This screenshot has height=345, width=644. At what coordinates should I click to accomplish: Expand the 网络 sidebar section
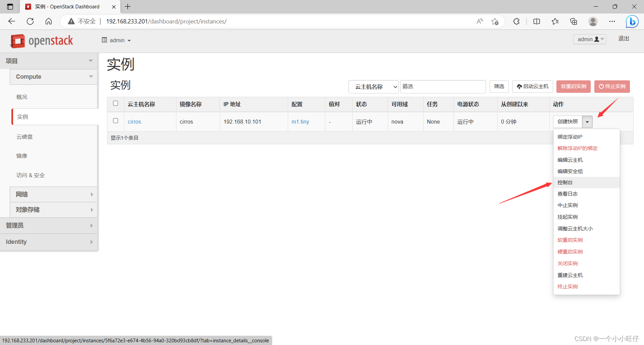click(x=53, y=194)
